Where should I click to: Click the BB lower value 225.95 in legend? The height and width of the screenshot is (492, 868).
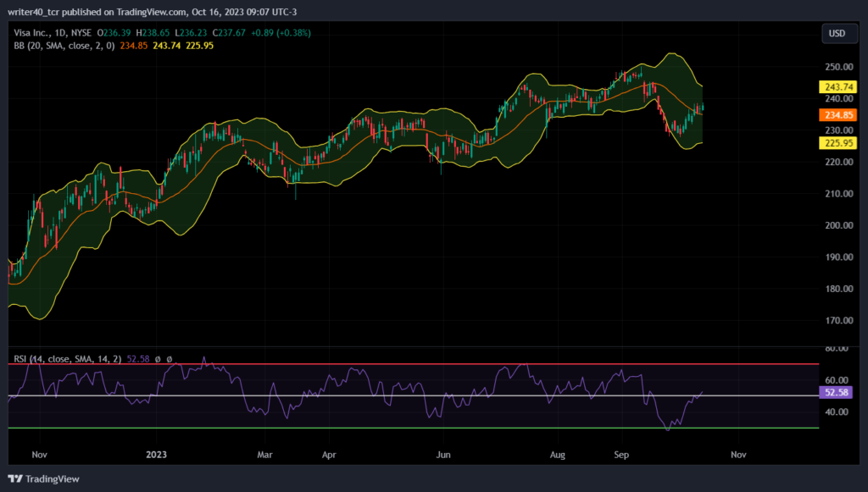pyautogui.click(x=200, y=46)
